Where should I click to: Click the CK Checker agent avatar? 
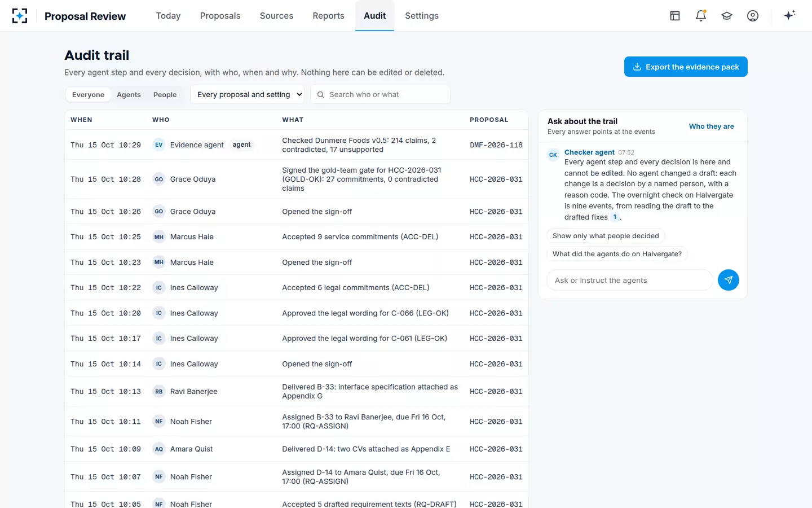pyautogui.click(x=553, y=155)
